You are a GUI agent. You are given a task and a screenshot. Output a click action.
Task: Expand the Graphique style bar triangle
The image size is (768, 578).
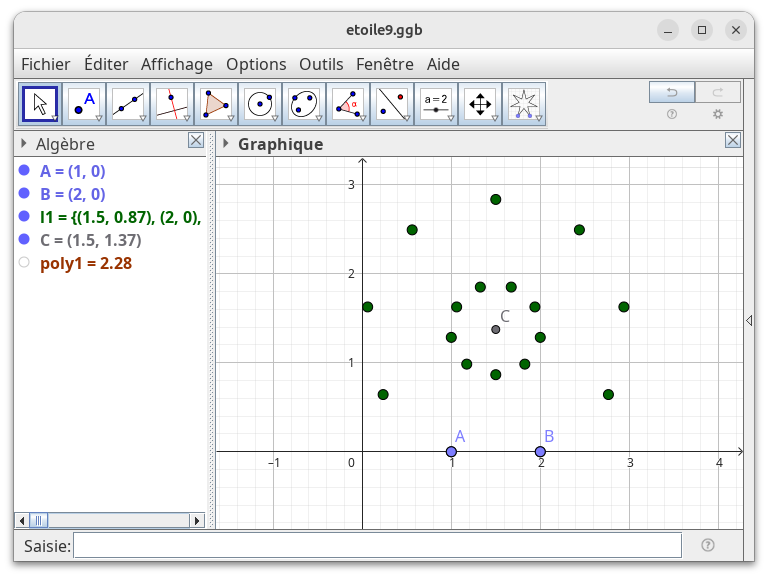point(226,144)
